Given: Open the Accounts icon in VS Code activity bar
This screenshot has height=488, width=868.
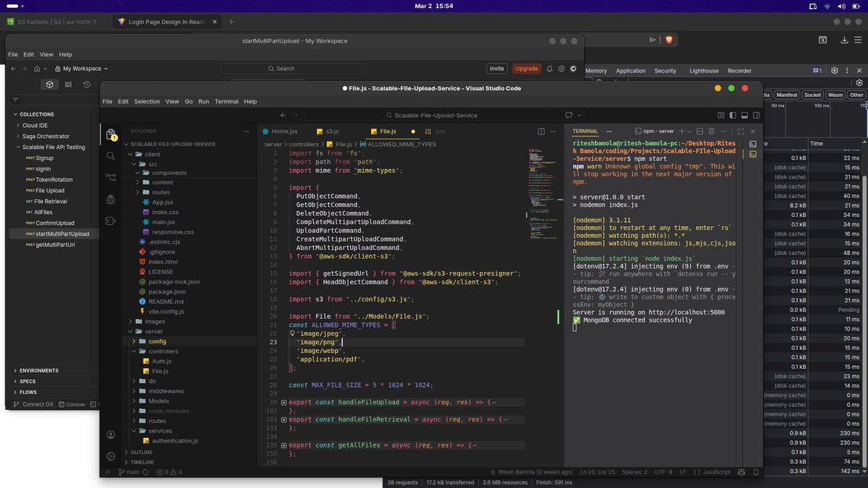Looking at the screenshot, I should pos(111,435).
